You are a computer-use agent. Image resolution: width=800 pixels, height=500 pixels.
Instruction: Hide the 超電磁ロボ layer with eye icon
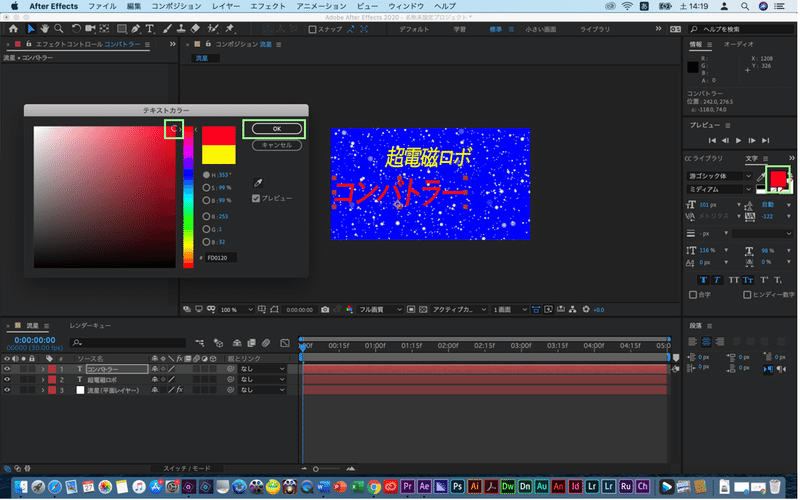[x=7, y=380]
